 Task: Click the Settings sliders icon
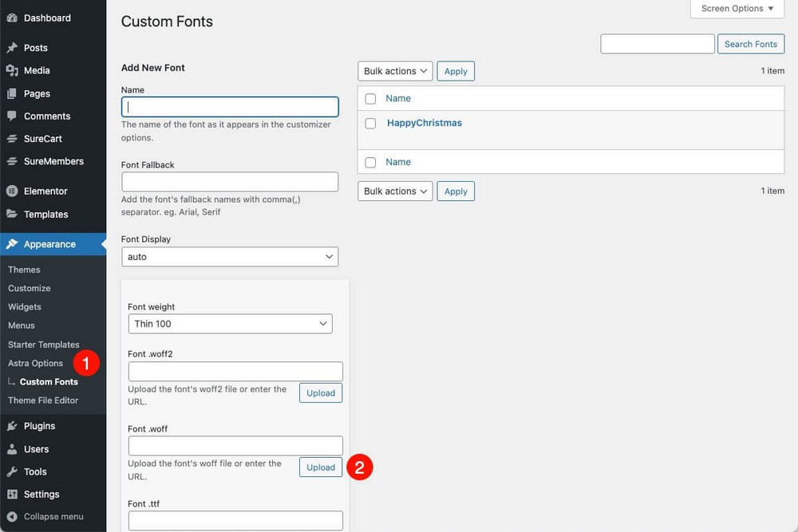coord(12,495)
